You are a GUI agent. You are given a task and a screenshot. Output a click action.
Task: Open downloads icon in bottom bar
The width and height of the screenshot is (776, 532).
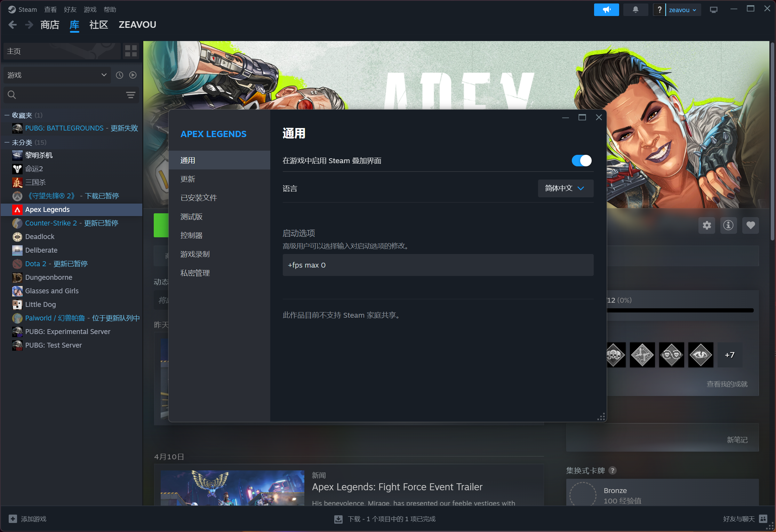pos(338,519)
